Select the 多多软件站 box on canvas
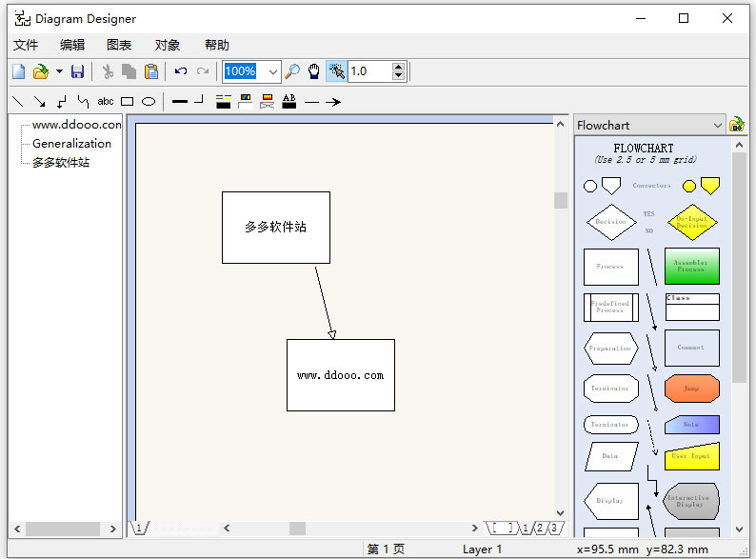Screen dimensions: 756x559 coord(276,228)
